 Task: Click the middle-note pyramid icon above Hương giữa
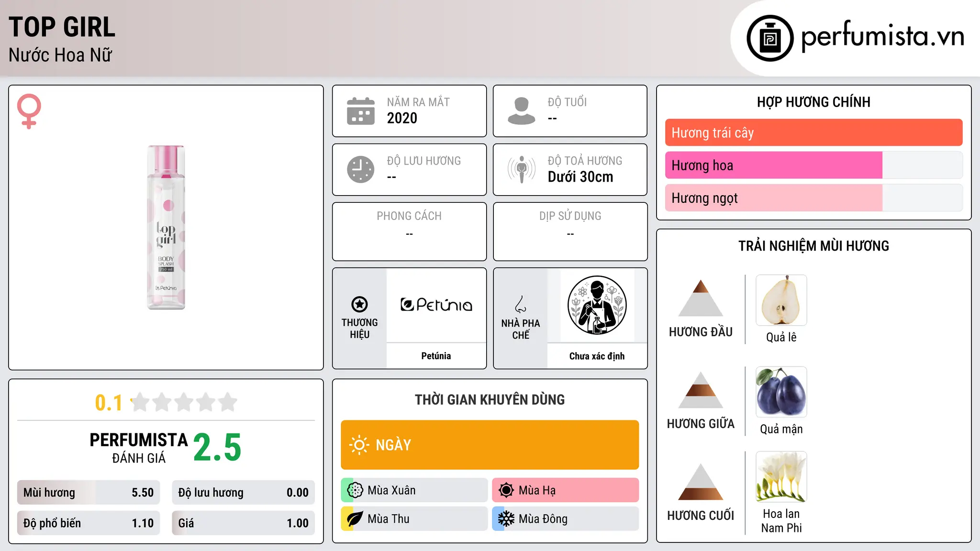701,390
